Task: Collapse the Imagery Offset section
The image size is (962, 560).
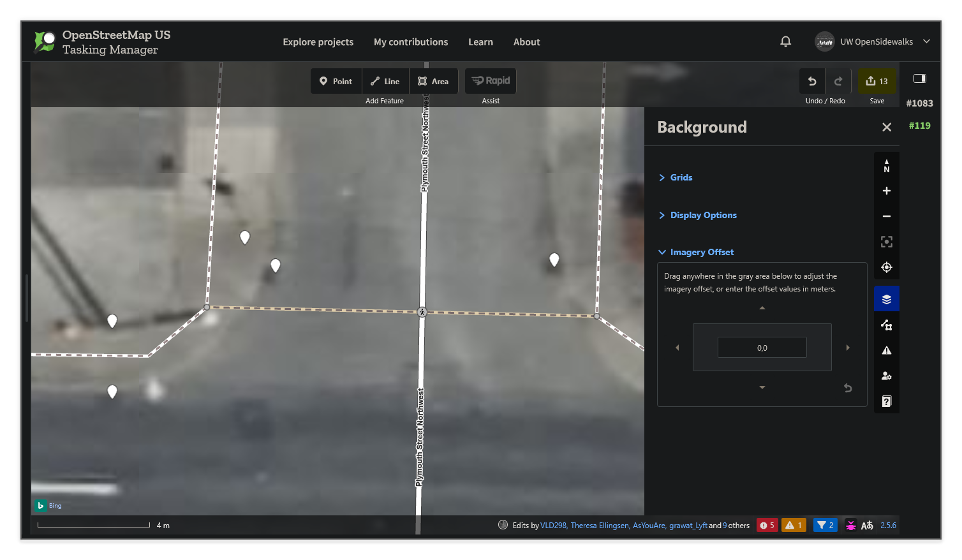Action: coord(702,252)
